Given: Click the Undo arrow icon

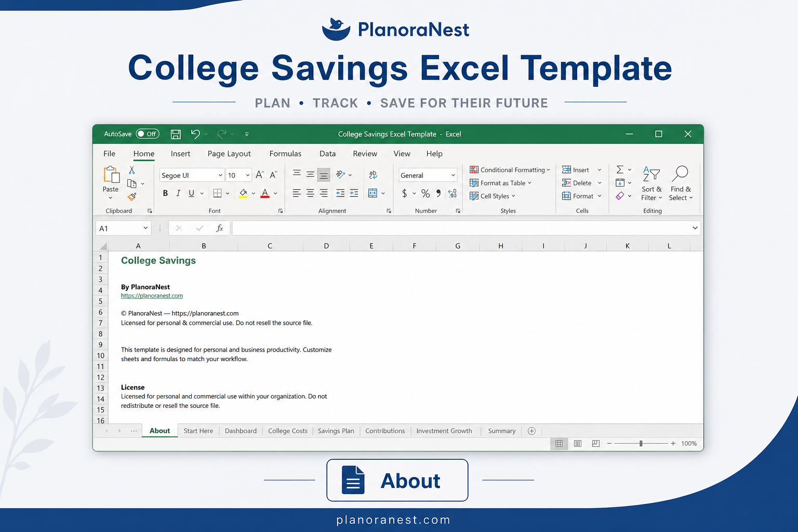Looking at the screenshot, I should (x=195, y=134).
